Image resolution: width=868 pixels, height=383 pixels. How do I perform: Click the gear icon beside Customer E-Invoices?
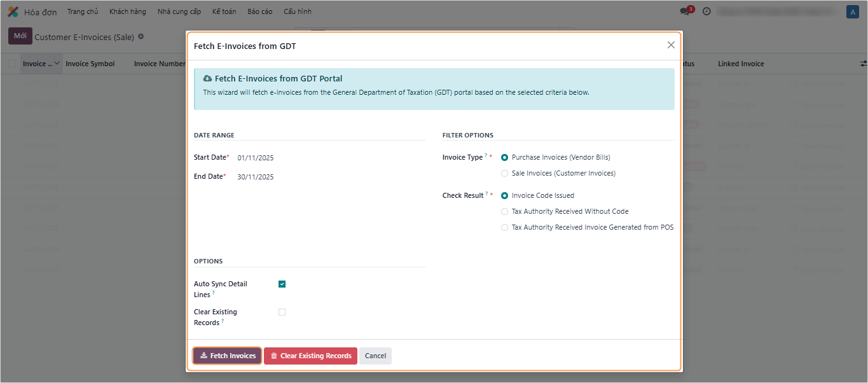pyautogui.click(x=141, y=37)
